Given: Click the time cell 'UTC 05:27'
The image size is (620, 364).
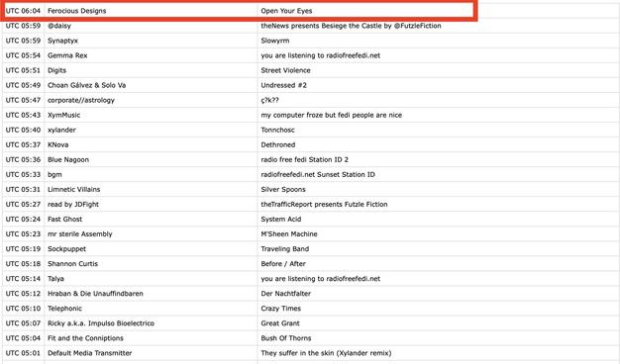Looking at the screenshot, I should [x=23, y=204].
